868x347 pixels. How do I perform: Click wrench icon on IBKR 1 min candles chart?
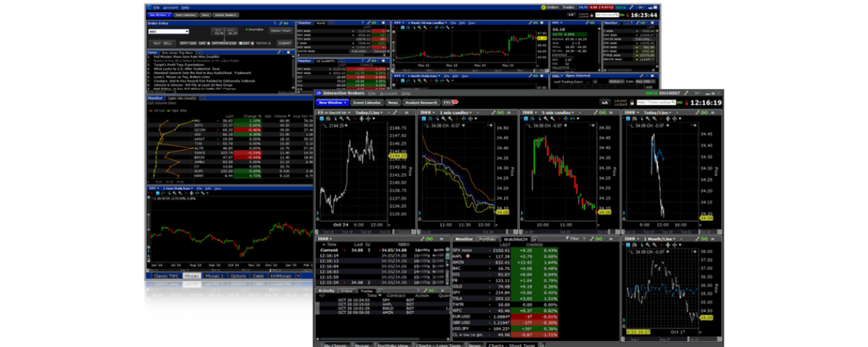click(494, 112)
